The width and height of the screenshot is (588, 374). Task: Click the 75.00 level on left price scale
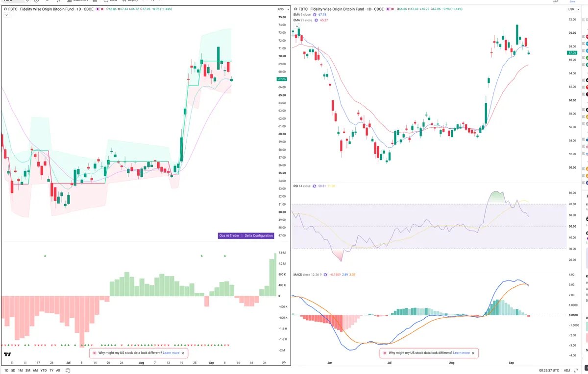[282, 17]
